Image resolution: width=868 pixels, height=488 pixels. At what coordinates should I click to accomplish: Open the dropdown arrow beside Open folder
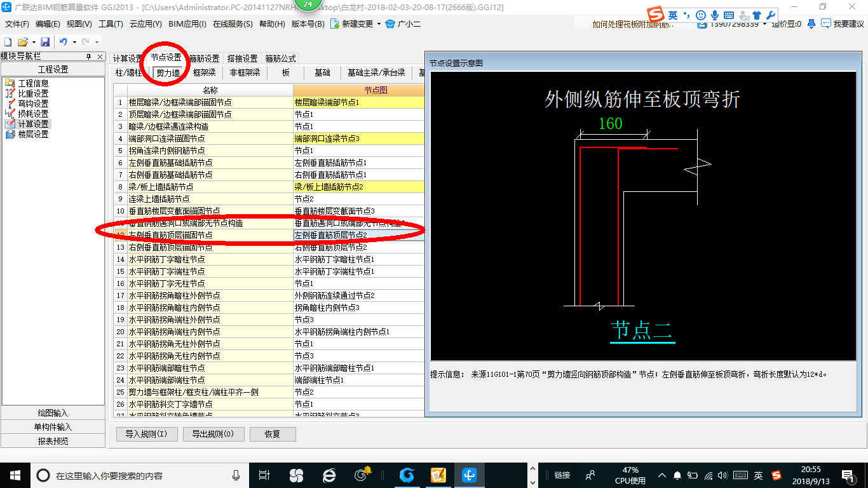33,42
